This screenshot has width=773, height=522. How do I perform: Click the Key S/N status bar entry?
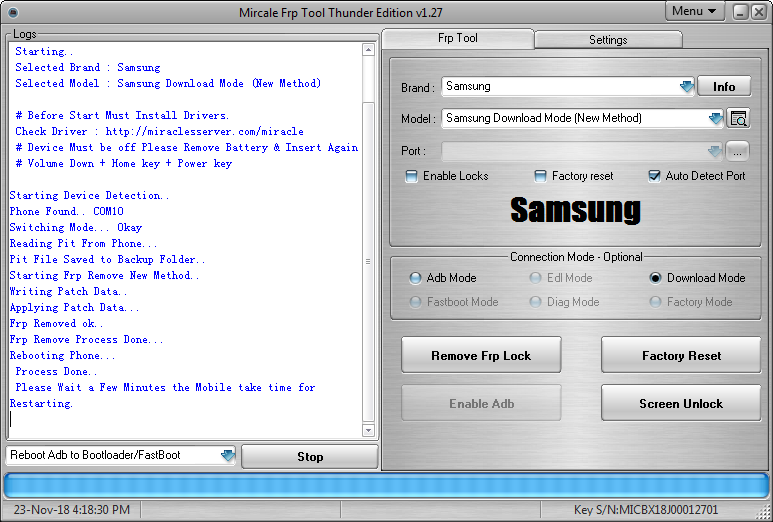[x=646, y=510]
